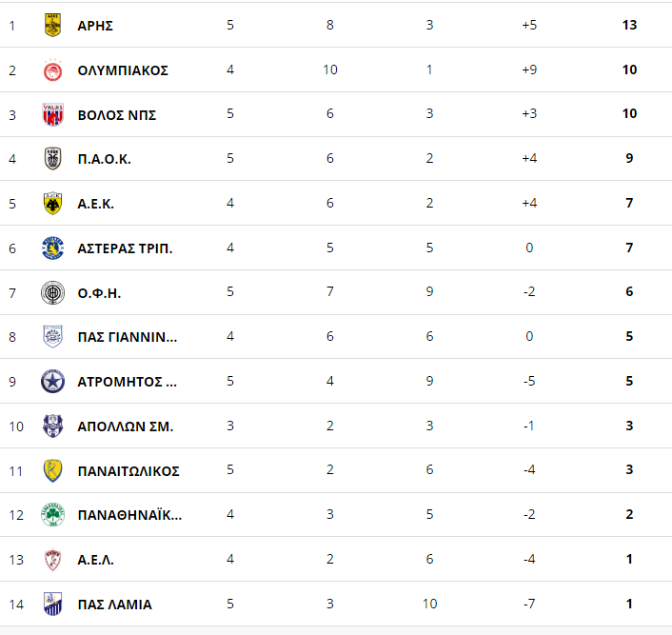Click the ΠΑΣ ΓΙΑΝΝΙΝΑ shield logo

52,337
